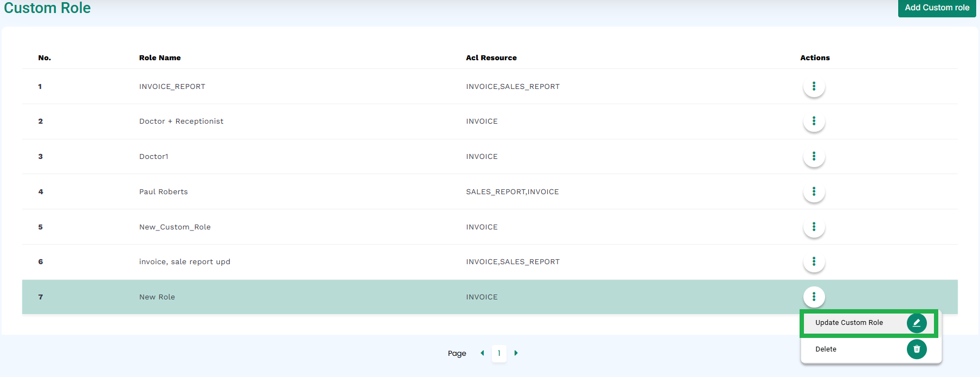This screenshot has width=980, height=377.
Task: Click the Role Name column header
Action: pos(160,57)
